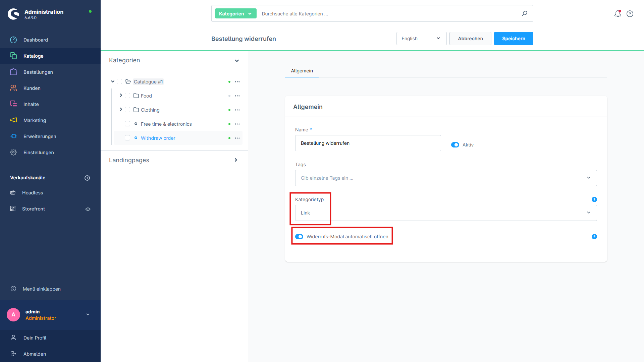
Task: Click the Storefront eye preview icon
Action: pyautogui.click(x=88, y=209)
